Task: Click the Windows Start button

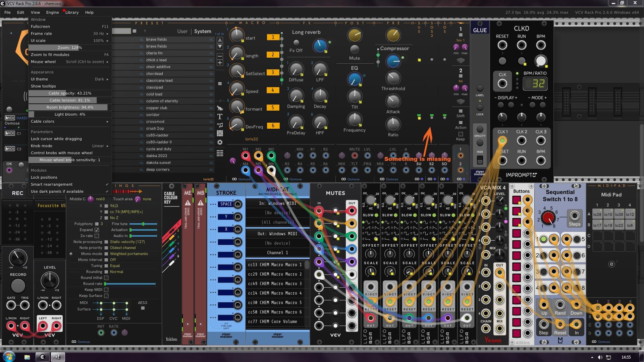Action: pos(9,357)
